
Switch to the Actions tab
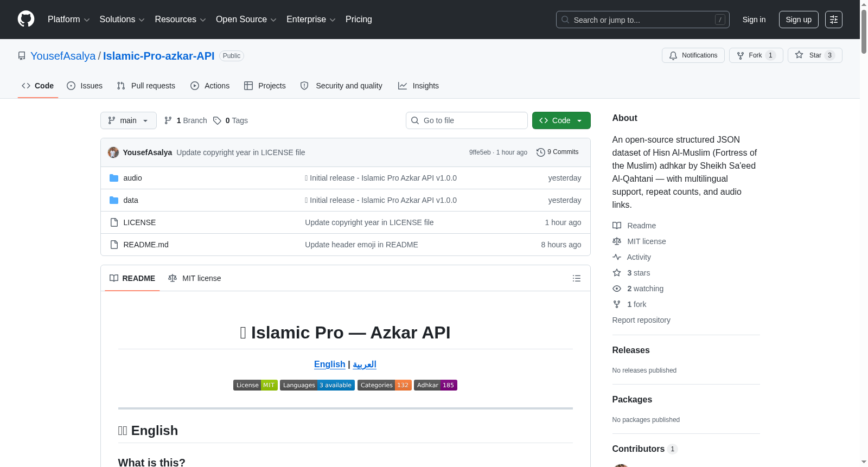210,86
